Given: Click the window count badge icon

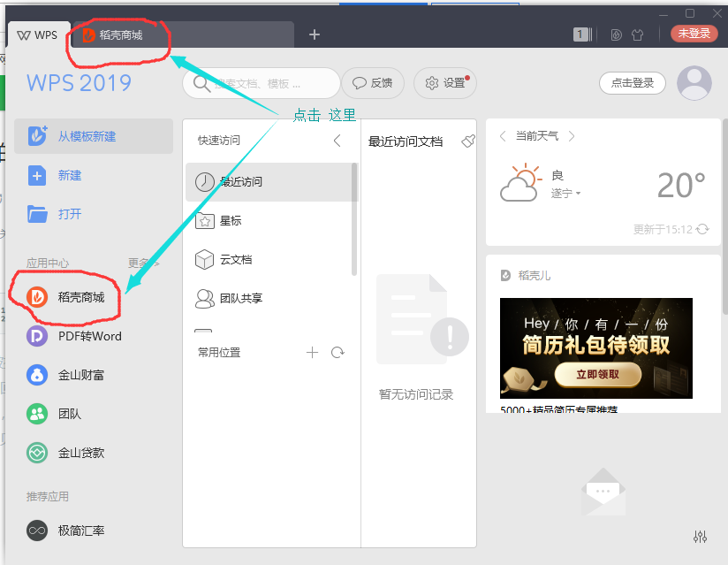Looking at the screenshot, I should pyautogui.click(x=581, y=34).
